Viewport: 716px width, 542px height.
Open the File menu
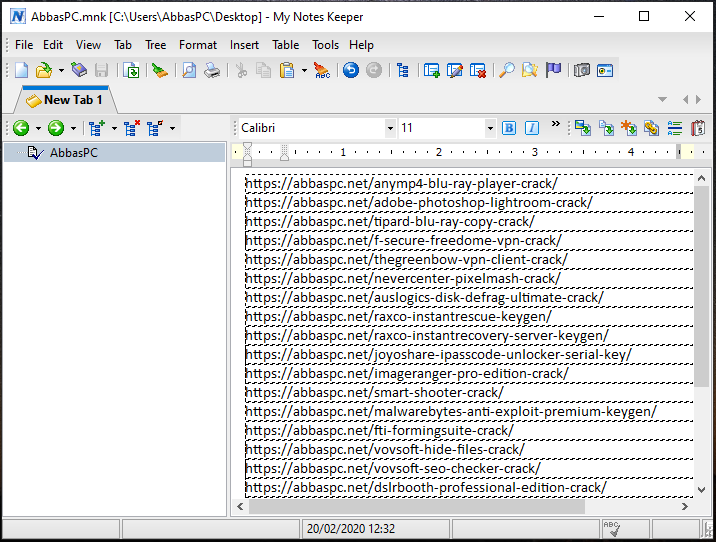coord(24,45)
